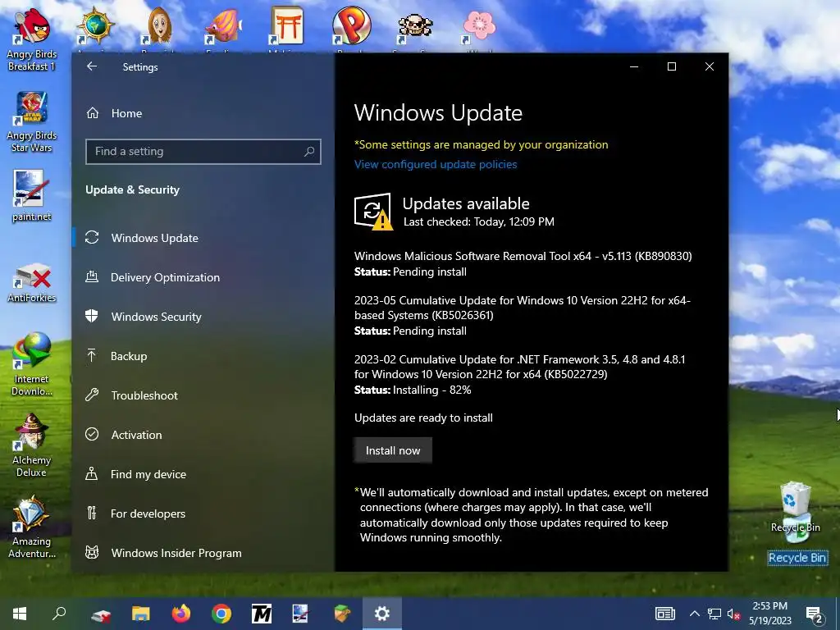
Task: Click the Mahjong torii gate desktop icon
Action: [286, 25]
